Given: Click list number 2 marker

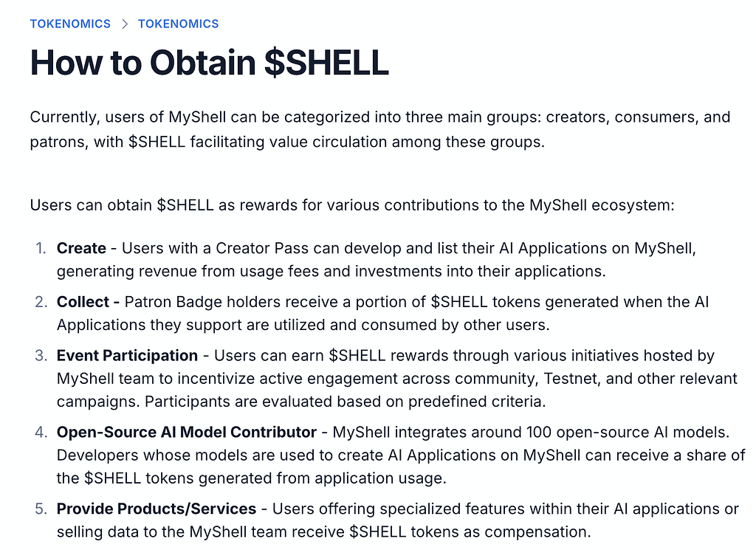Looking at the screenshot, I should [x=41, y=302].
